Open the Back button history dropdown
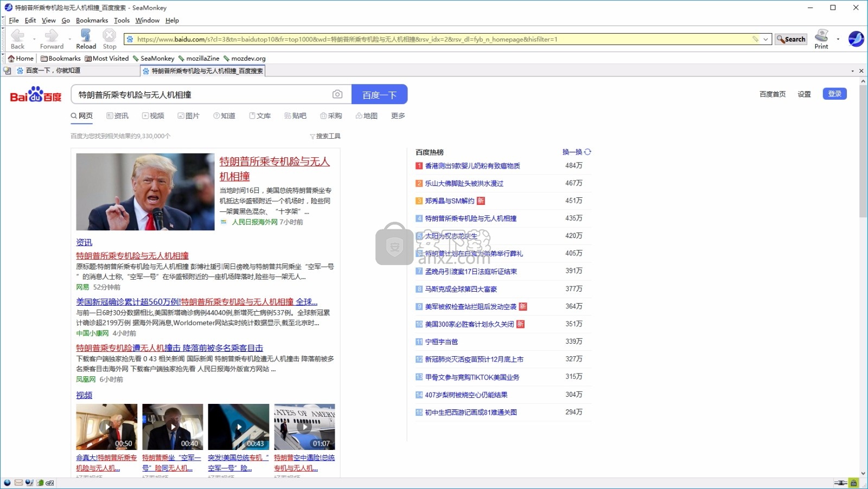This screenshot has height=489, width=868. tap(34, 39)
